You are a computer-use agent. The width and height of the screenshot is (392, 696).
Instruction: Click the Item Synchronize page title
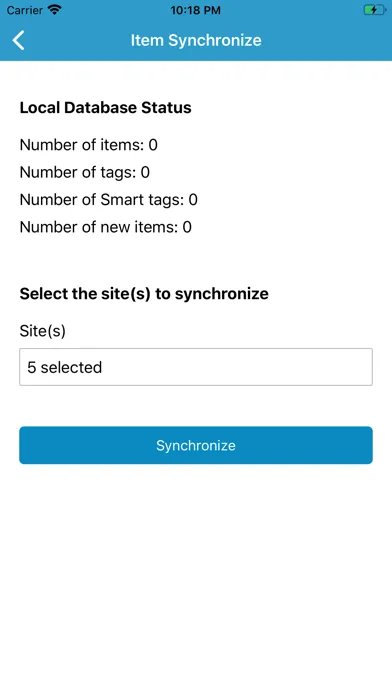(196, 40)
